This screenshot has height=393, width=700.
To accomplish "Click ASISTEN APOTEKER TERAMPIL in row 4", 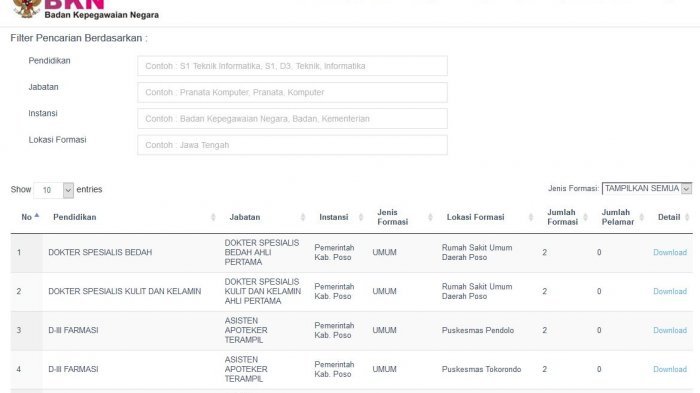I will (246, 369).
